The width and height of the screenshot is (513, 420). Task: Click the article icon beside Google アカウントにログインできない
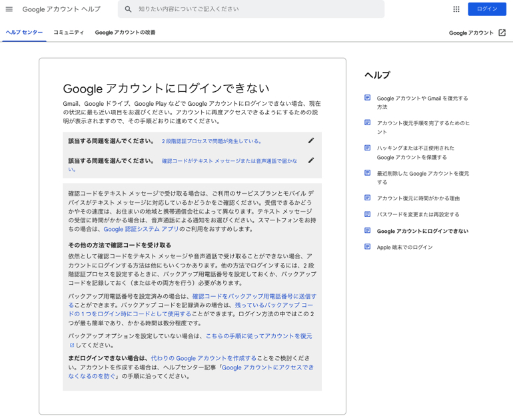pos(367,230)
